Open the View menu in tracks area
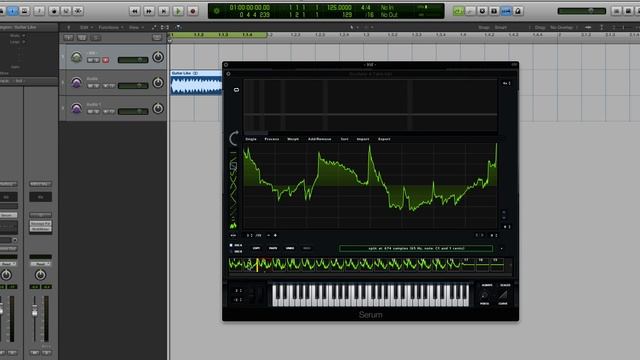The image size is (640, 360). tap(135, 27)
